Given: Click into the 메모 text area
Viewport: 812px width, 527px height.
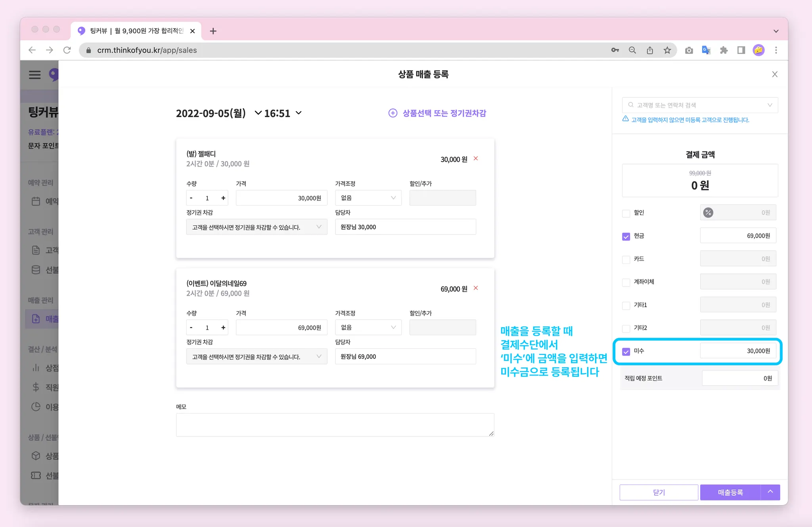Looking at the screenshot, I should coord(335,425).
